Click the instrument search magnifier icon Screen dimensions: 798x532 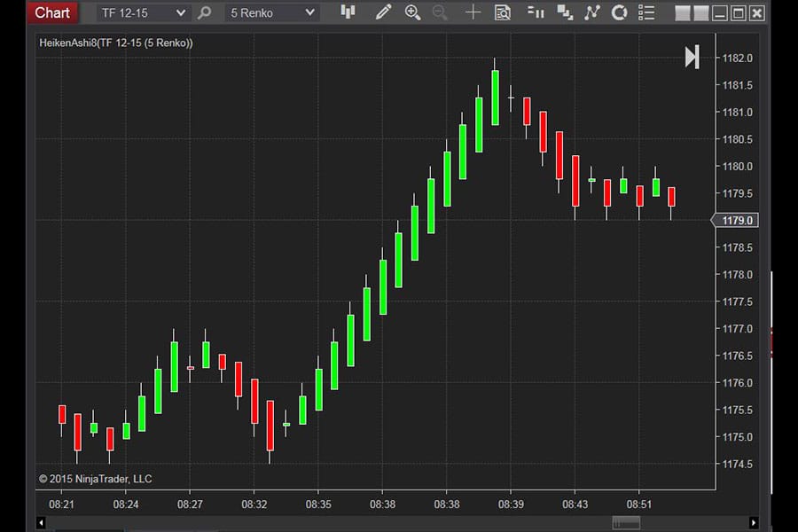(205, 12)
